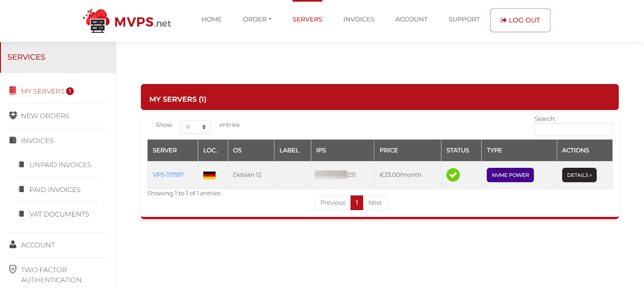Image resolution: width=644 pixels, height=289 pixels.
Task: Click the Next pagination button
Action: pos(375,202)
